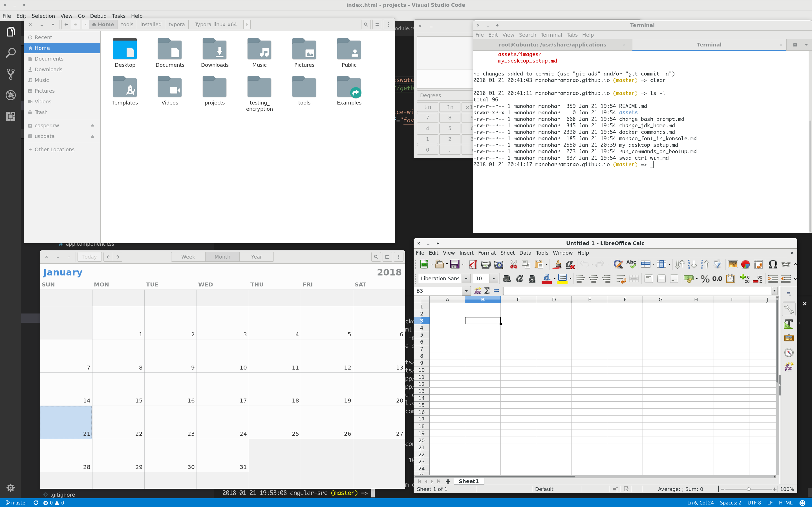812x507 pixels.
Task: Open the Terminal menu in the terminal window
Action: (551, 35)
